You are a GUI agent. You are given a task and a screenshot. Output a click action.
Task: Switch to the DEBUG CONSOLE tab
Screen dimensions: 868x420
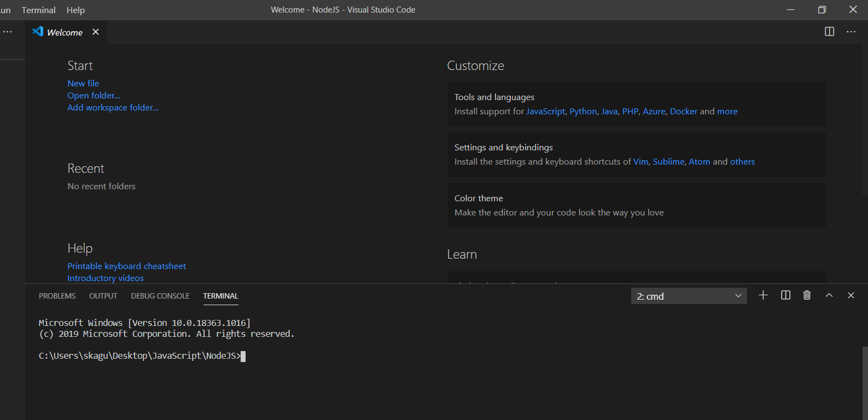pos(160,296)
